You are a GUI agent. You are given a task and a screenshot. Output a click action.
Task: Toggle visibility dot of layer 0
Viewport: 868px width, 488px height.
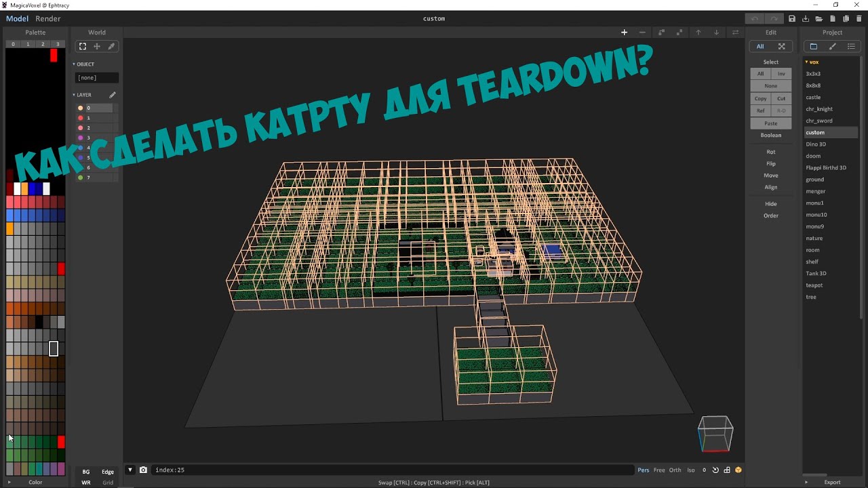coord(80,108)
